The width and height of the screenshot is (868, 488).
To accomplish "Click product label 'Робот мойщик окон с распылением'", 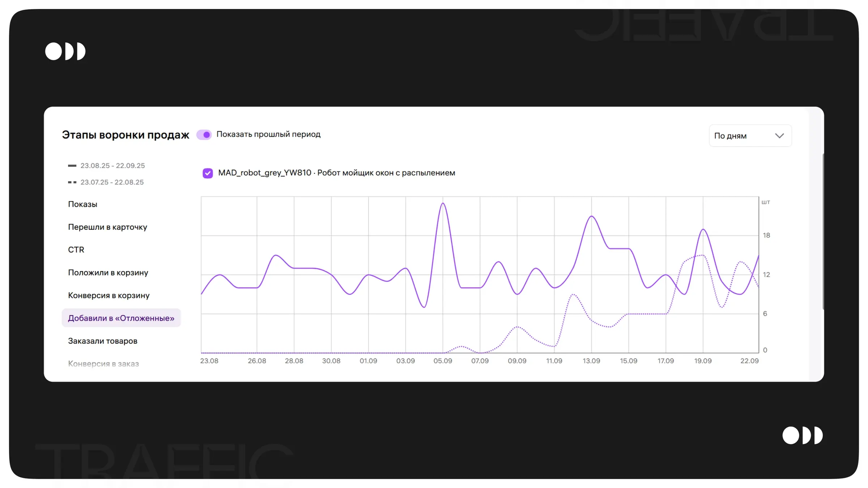I will [386, 173].
